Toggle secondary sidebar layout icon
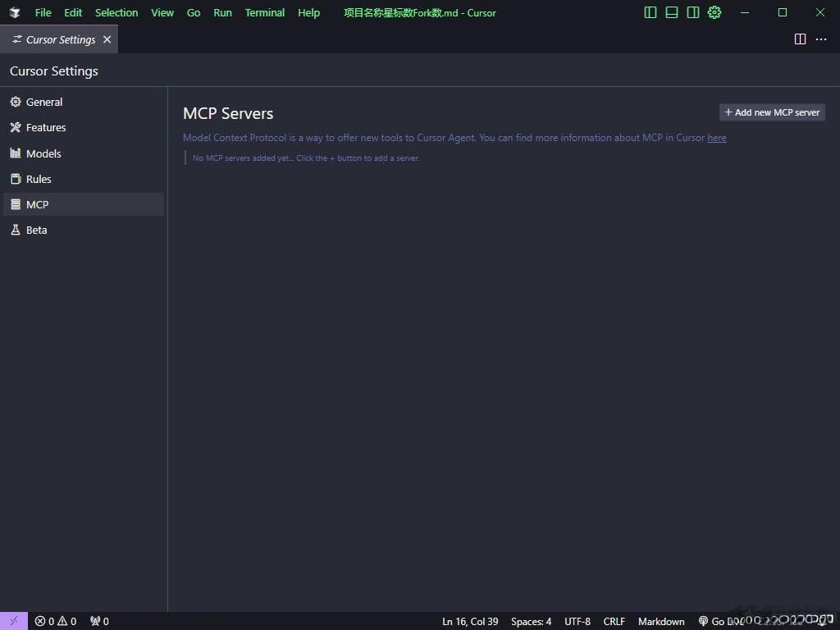 (x=692, y=12)
